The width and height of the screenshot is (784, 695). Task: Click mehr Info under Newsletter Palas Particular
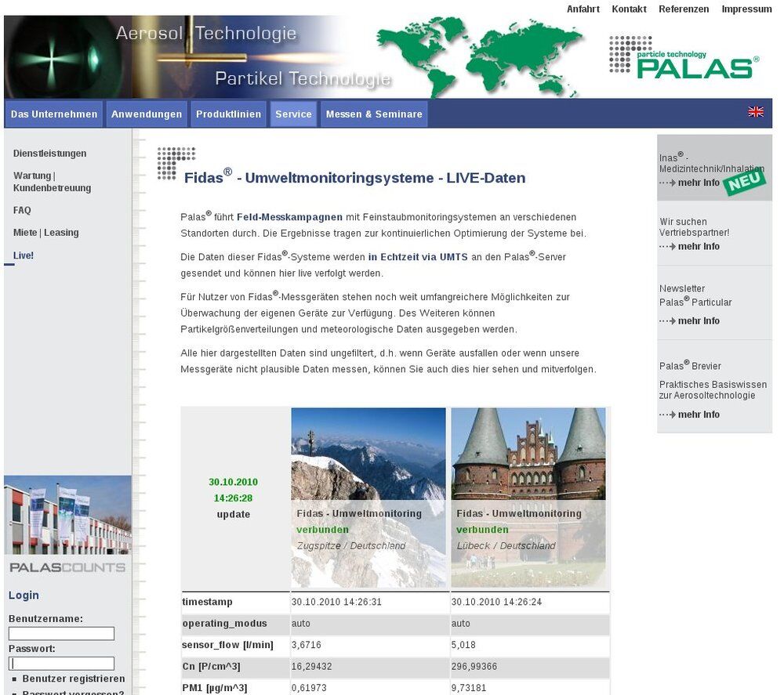pos(698,321)
